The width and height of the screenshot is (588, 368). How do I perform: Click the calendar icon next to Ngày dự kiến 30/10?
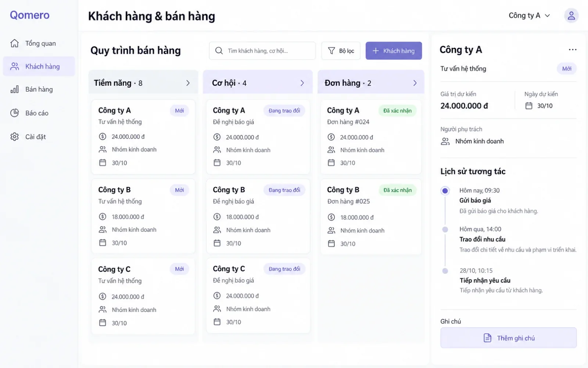click(x=529, y=106)
